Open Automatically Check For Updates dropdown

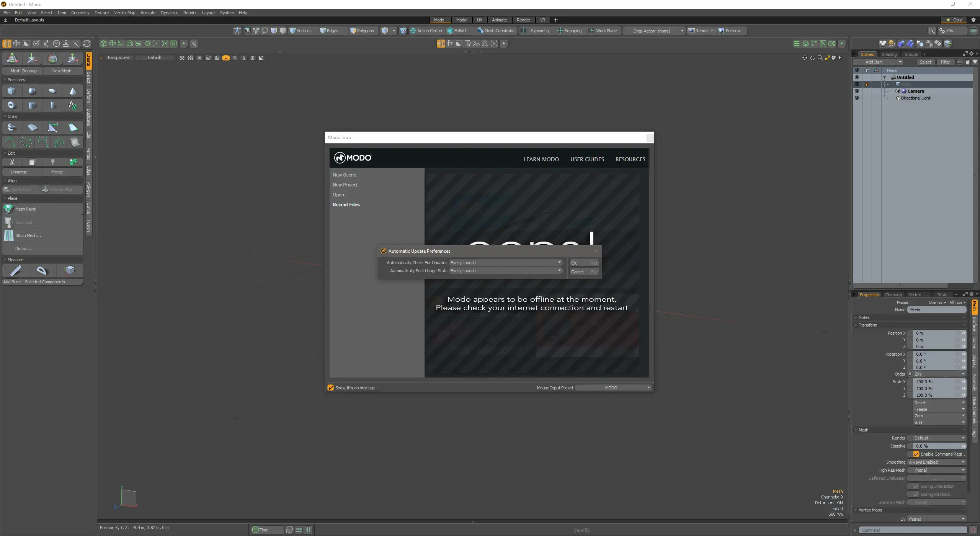[506, 263]
